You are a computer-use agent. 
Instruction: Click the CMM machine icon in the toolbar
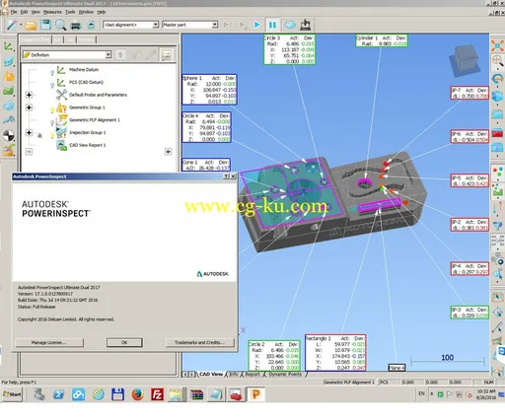point(305,25)
